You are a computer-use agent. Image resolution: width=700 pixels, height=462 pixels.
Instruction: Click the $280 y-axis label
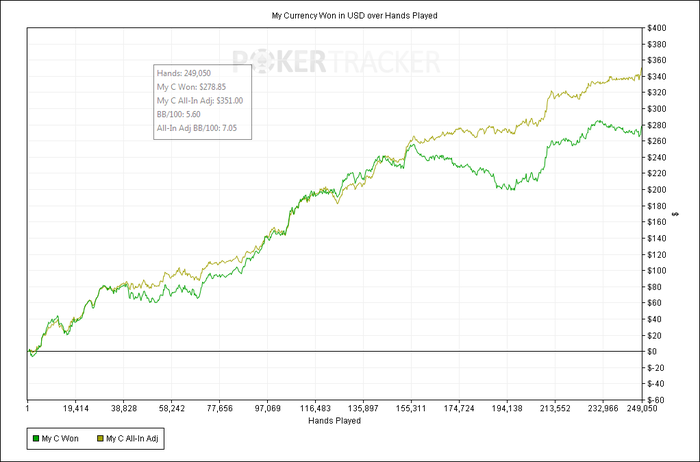click(657, 125)
